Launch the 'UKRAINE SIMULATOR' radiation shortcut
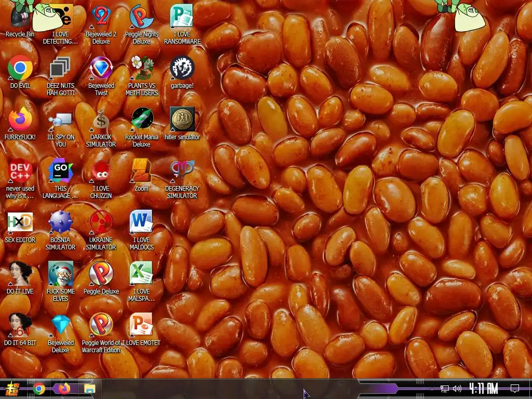Viewport: 532px width, 399px height. (101, 230)
